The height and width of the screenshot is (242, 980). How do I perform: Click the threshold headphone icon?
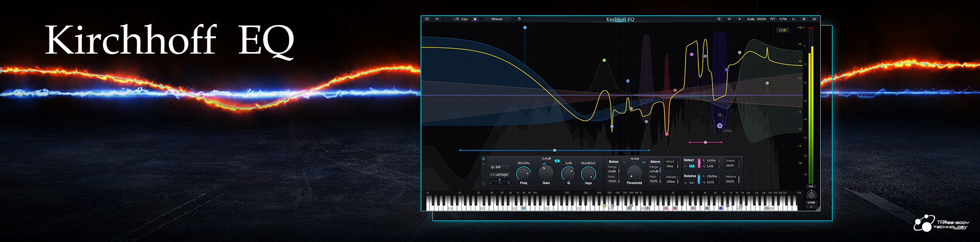tap(624, 162)
